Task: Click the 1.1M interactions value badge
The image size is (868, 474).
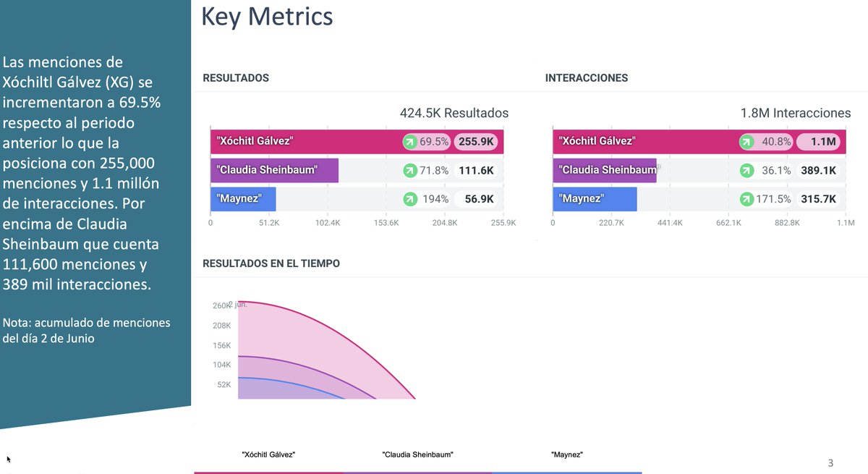Action: 819,142
